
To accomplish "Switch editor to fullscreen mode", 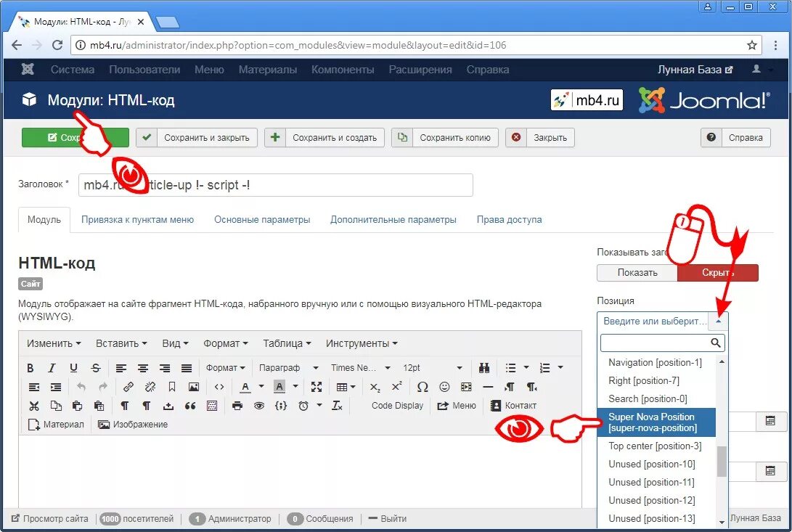I will [317, 387].
